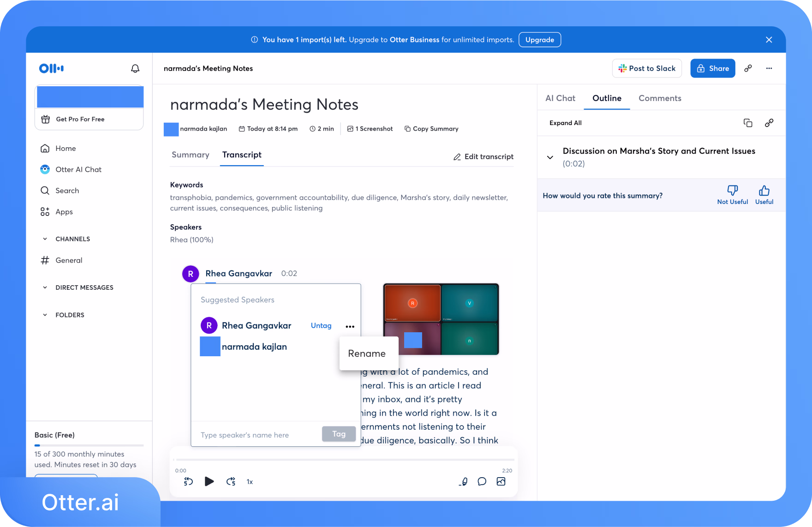Image resolution: width=812 pixels, height=527 pixels.
Task: Click the copy outline icon
Action: [x=748, y=123]
